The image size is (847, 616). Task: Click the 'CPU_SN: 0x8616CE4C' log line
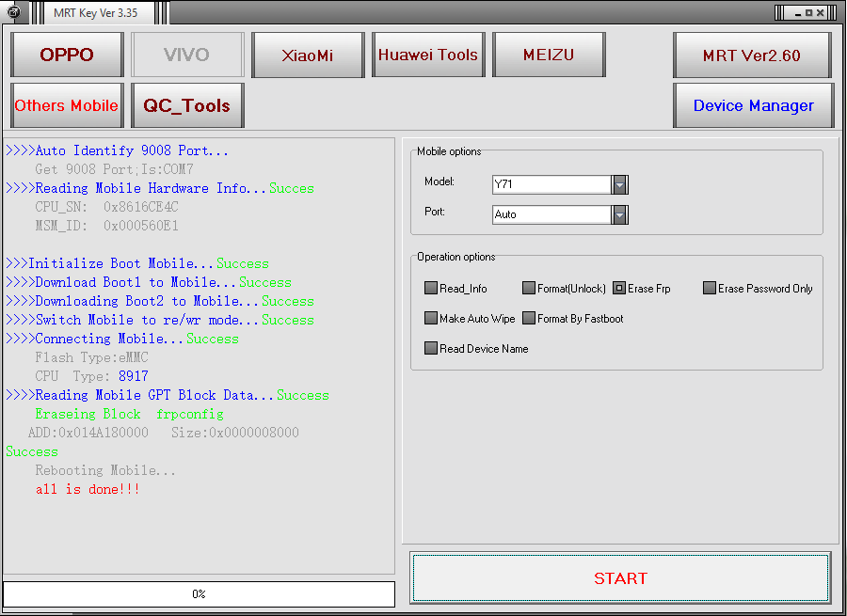(106, 207)
